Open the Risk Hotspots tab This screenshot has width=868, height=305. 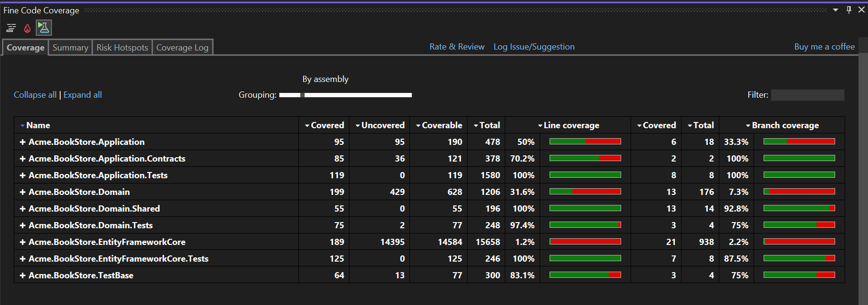click(122, 48)
